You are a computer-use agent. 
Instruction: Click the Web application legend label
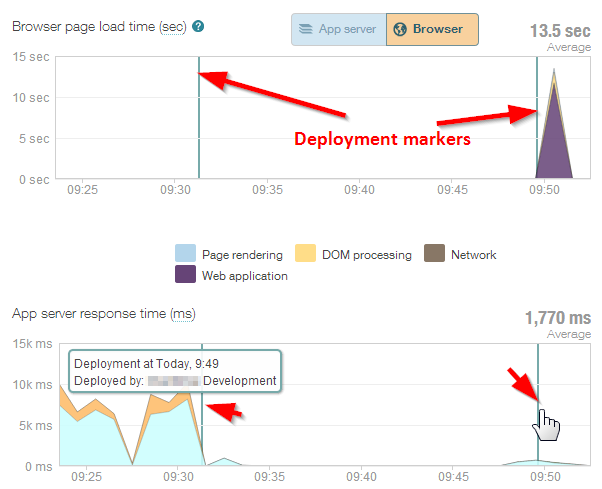(245, 276)
